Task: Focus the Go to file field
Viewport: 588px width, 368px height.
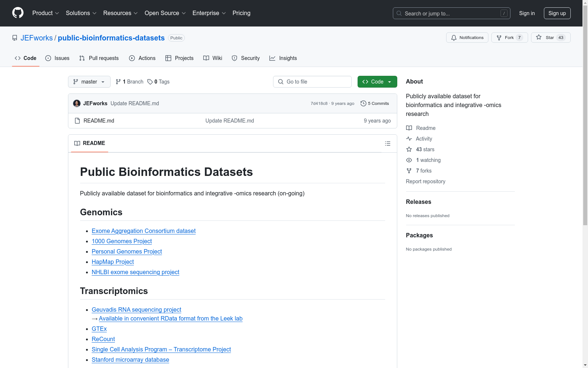Action: (312, 82)
